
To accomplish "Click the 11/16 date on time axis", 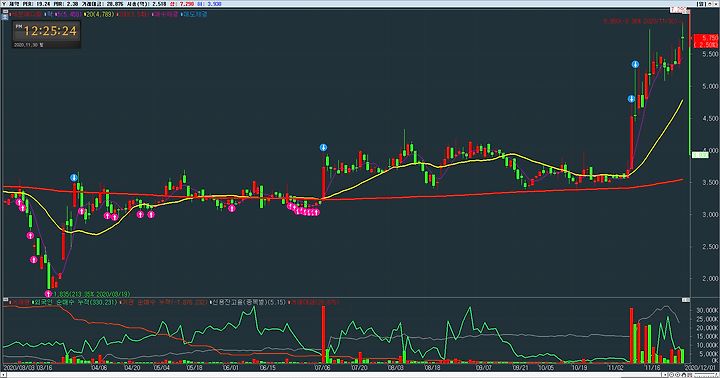I will [x=652, y=368].
